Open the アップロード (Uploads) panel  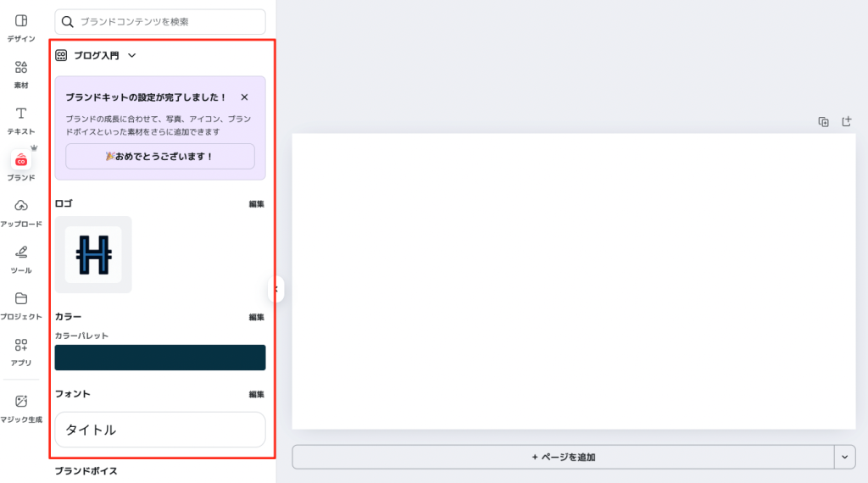click(x=21, y=207)
